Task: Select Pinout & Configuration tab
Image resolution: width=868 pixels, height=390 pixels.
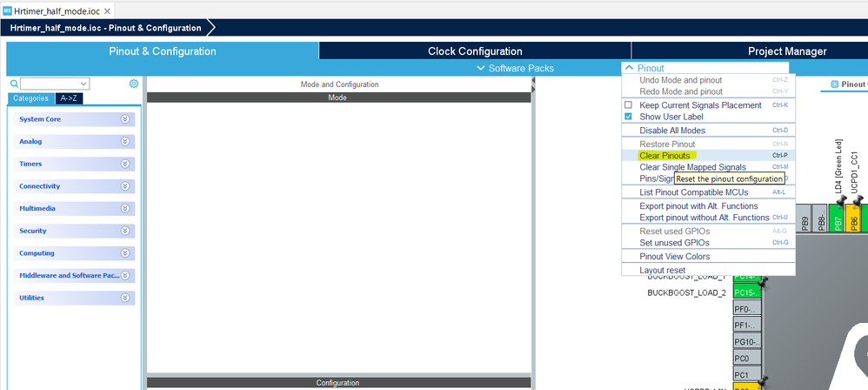Action: tap(162, 51)
